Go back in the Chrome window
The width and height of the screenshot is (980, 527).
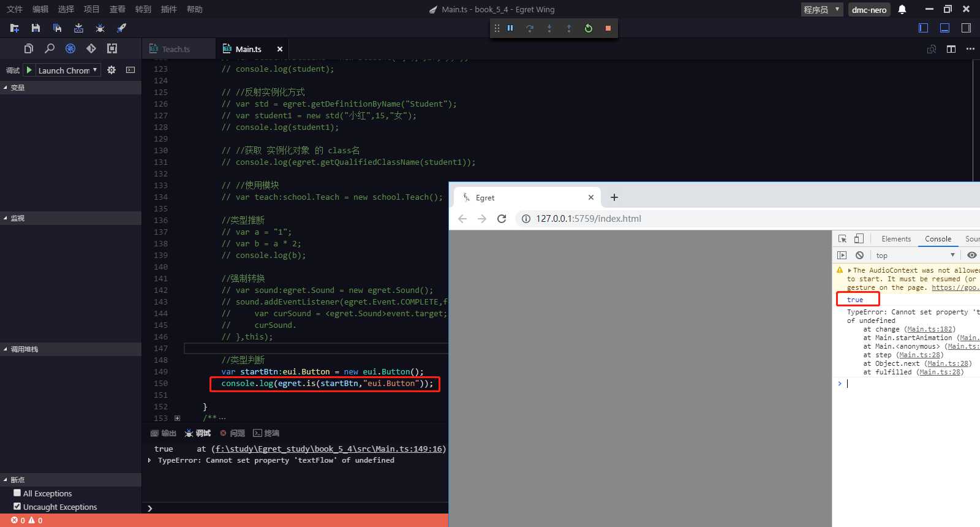[x=462, y=219]
